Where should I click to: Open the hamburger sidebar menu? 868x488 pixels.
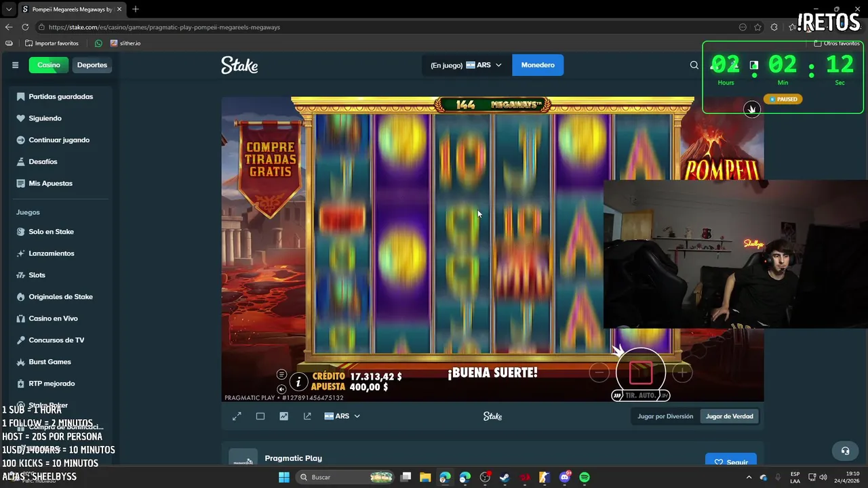pyautogui.click(x=15, y=65)
